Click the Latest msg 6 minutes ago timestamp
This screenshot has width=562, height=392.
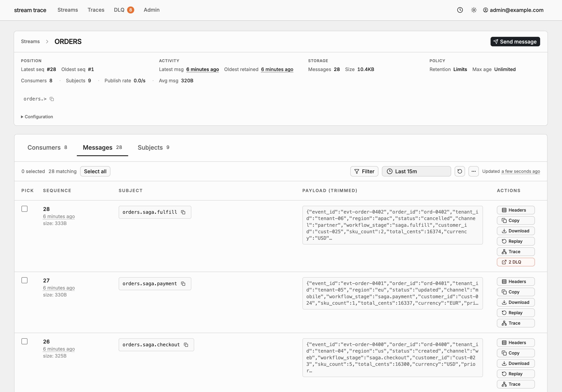(x=202, y=70)
